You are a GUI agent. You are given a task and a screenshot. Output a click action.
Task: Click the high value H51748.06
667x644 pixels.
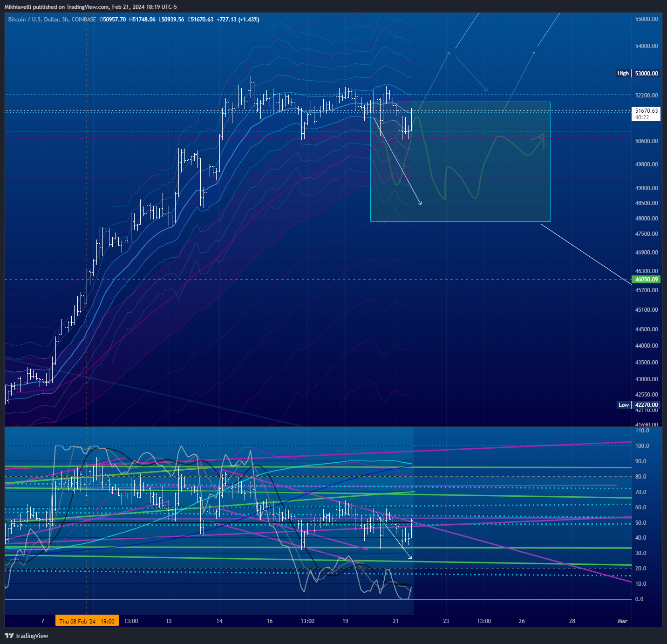point(142,20)
